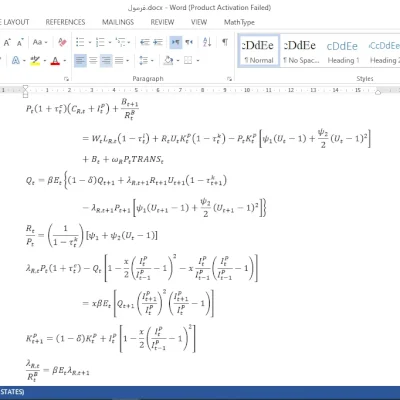This screenshot has width=400, height=400.
Task: Click the Sort A-Z icon
Action: coord(207,42)
